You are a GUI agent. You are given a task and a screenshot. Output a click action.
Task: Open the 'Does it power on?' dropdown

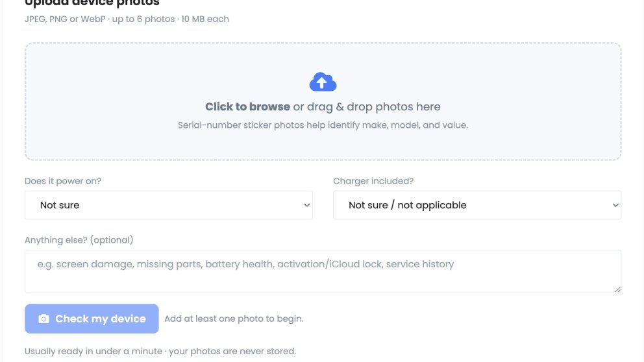pyautogui.click(x=168, y=205)
